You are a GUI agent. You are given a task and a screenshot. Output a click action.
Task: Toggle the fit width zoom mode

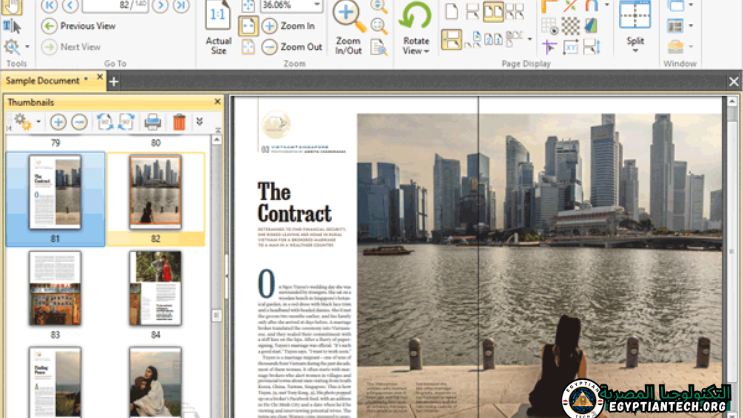pos(248,26)
